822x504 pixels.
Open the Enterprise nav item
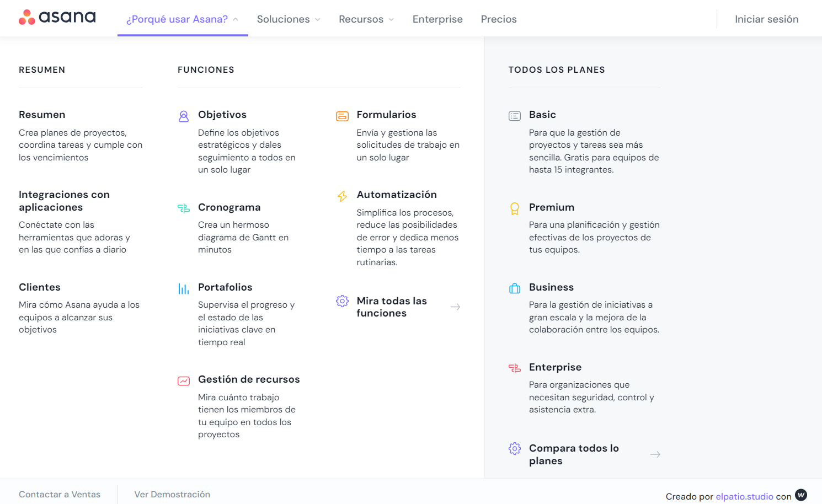437,19
